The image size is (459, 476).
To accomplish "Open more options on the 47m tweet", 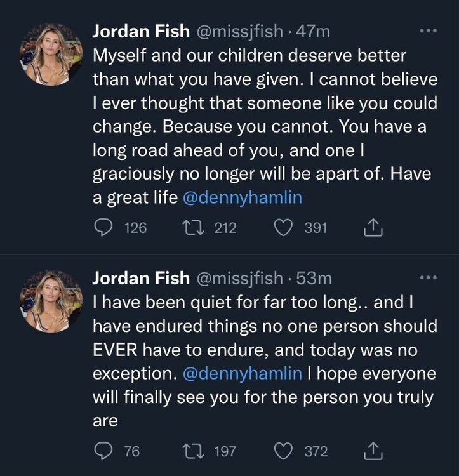I will 429,30.
